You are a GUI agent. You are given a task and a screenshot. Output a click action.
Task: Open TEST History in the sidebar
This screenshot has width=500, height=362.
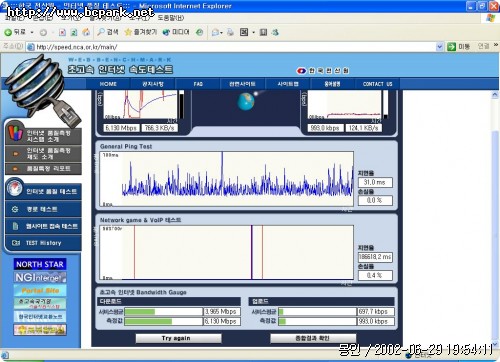click(43, 243)
